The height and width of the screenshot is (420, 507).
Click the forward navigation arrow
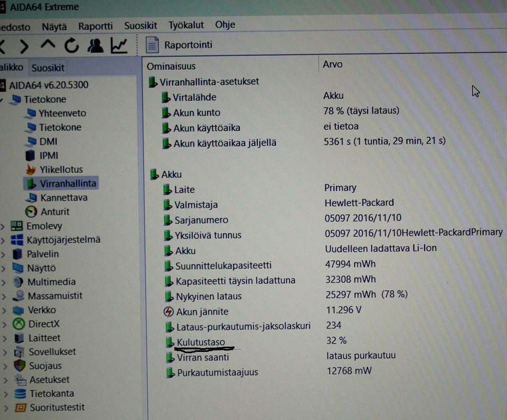click(24, 46)
